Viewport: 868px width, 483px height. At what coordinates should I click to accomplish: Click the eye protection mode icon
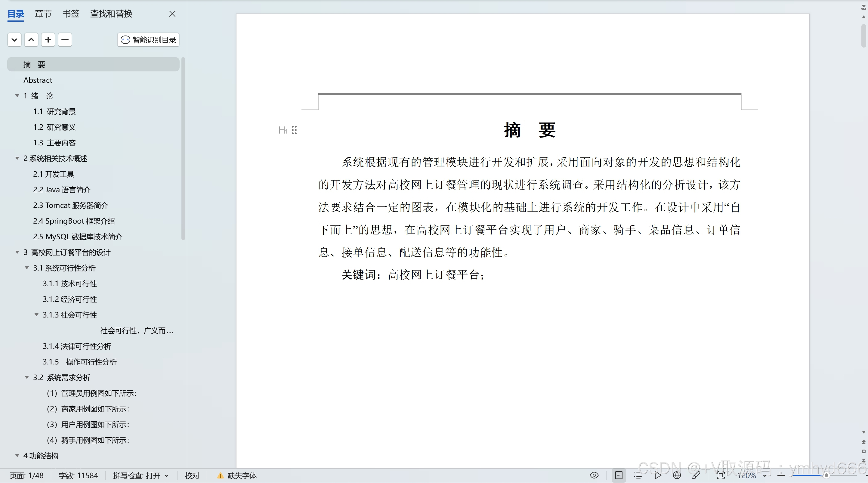[x=594, y=475]
